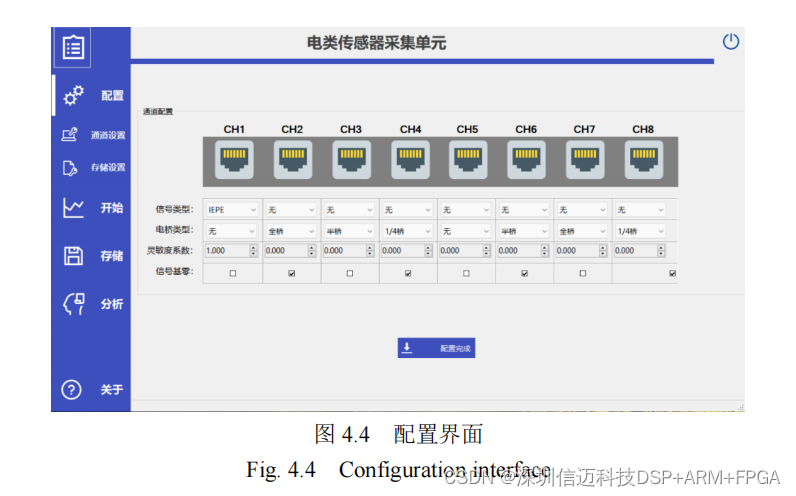Viewport: 796px width, 496px height.
Task: Expand the CH2 电桥类型 dropdown showing 全桥
Action: (x=291, y=231)
